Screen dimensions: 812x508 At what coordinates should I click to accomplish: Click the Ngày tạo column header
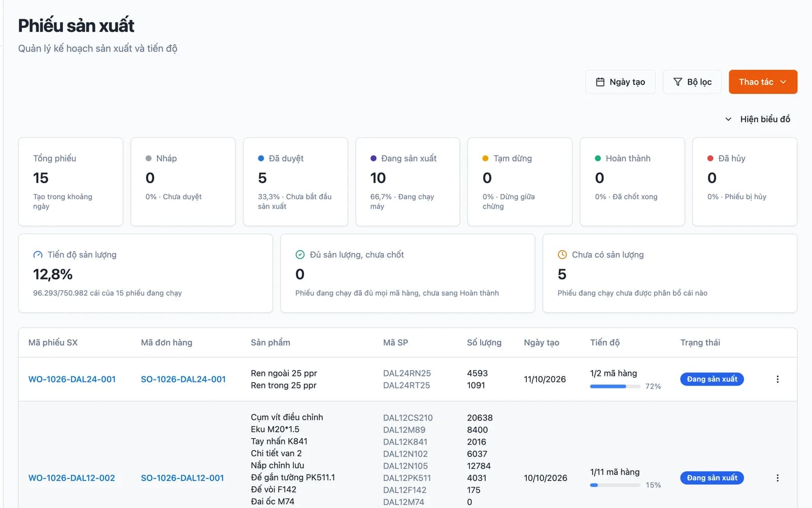point(542,342)
